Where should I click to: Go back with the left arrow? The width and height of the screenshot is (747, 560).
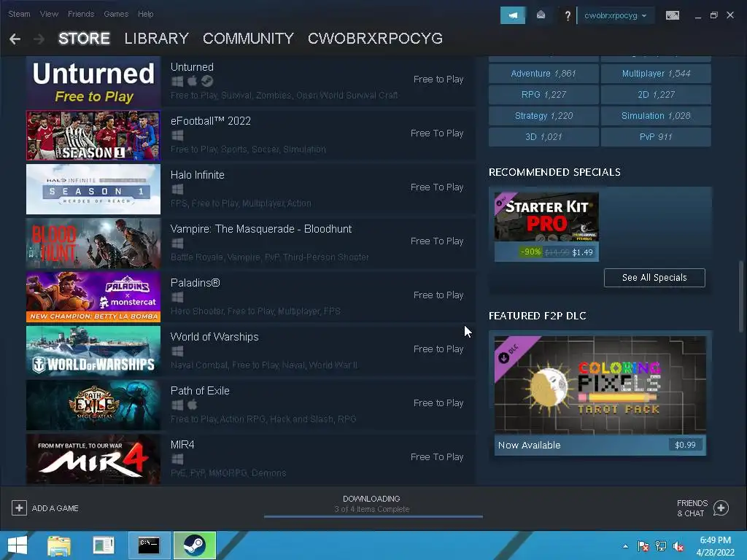point(15,39)
